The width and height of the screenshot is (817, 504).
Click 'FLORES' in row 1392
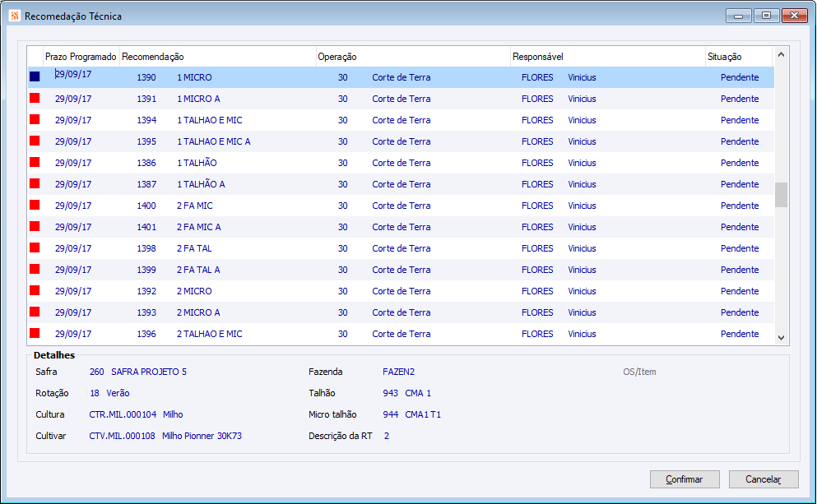[537, 291]
